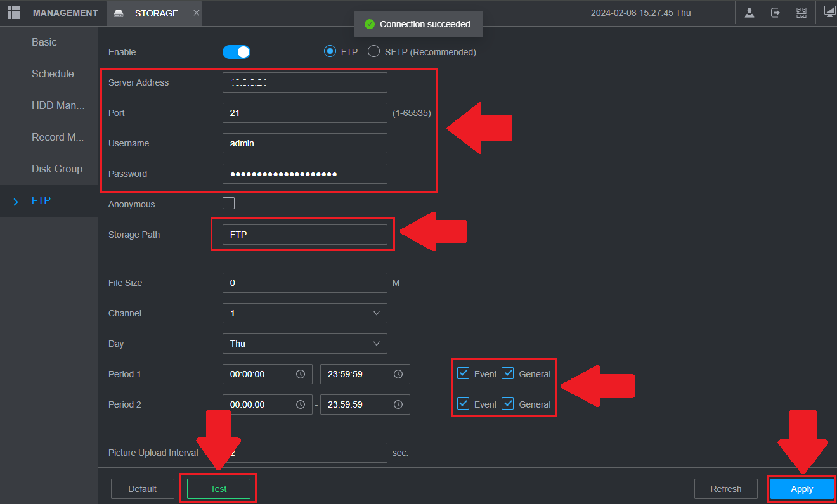Click the Refresh button
Viewport: 837px width, 504px height.
click(726, 489)
